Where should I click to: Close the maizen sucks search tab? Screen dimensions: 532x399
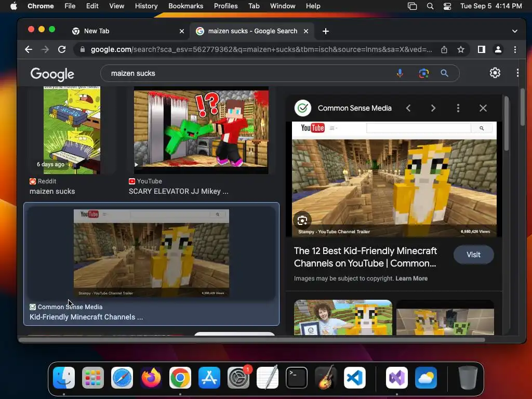306,31
